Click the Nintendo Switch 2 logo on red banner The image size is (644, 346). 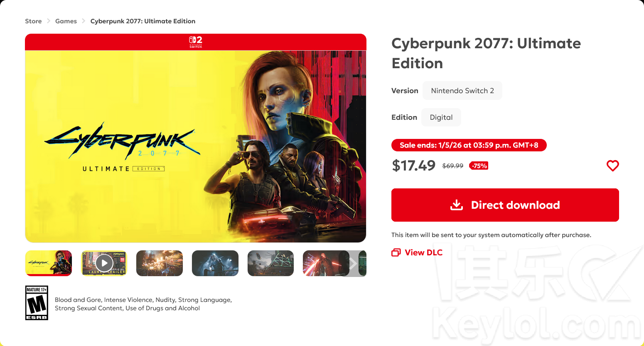196,42
